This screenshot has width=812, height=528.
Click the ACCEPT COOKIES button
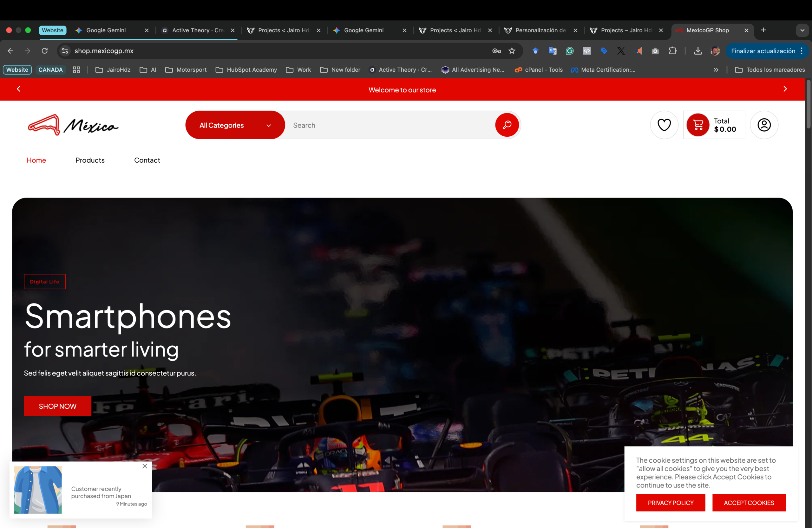[x=749, y=502]
